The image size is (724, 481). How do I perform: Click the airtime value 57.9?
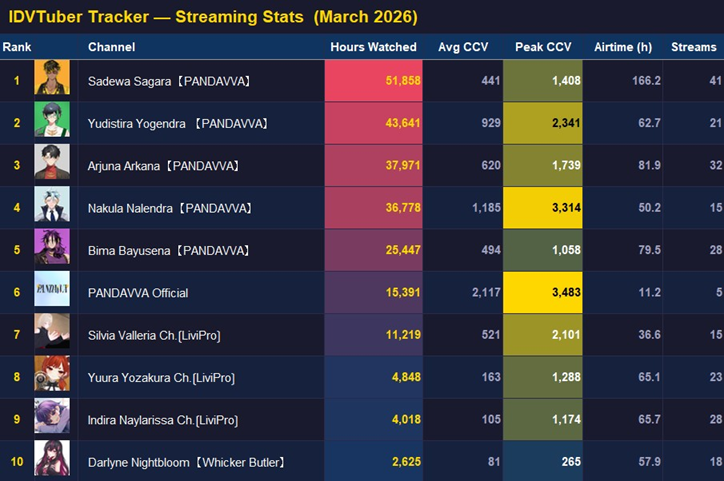point(650,462)
